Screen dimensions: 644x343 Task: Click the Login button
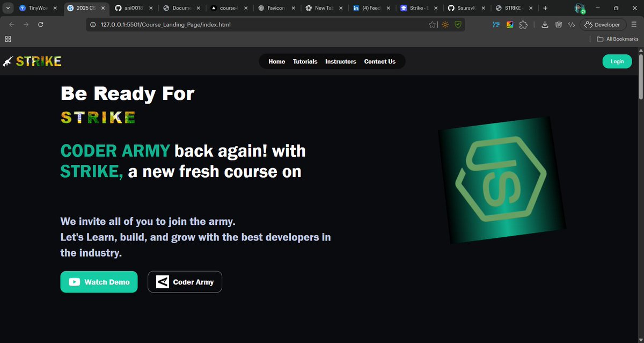[x=617, y=61]
